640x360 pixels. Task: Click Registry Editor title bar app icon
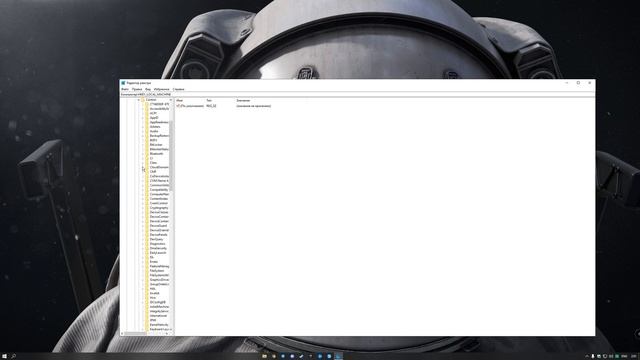point(123,83)
